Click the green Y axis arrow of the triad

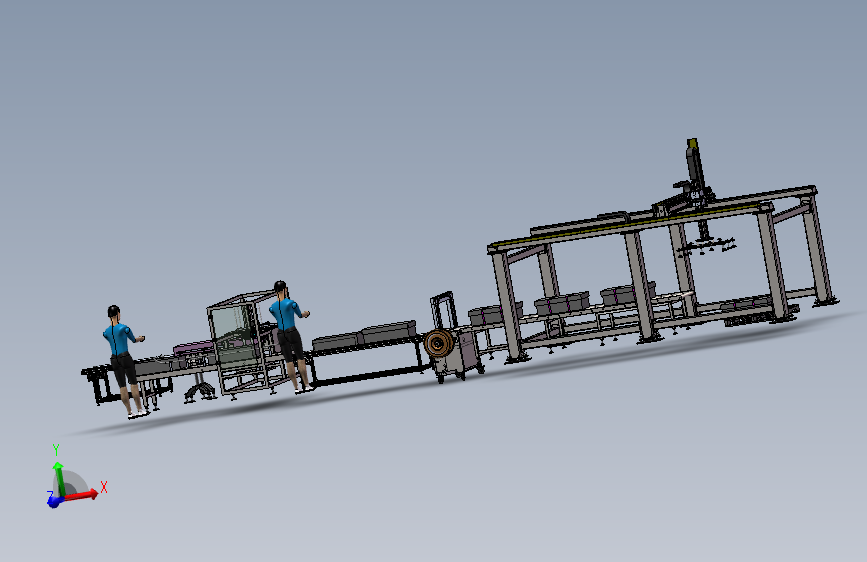58,478
